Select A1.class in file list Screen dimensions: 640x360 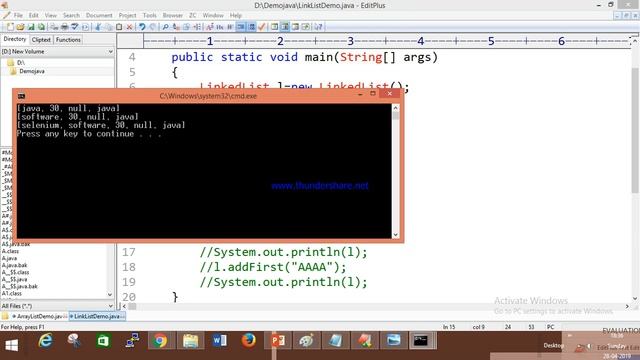11,293
